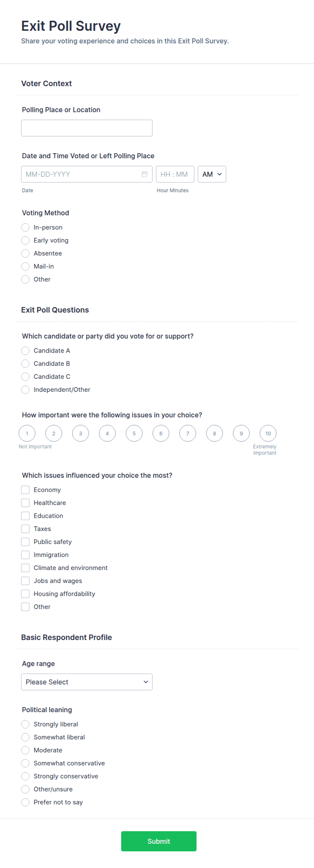This screenshot has width=314, height=868.
Task: Enable the Housing affordability checkbox
Action: [25, 594]
